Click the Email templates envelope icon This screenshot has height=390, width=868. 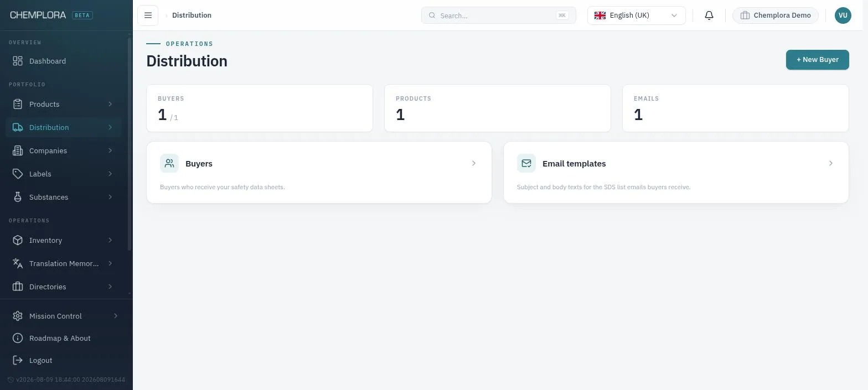526,163
